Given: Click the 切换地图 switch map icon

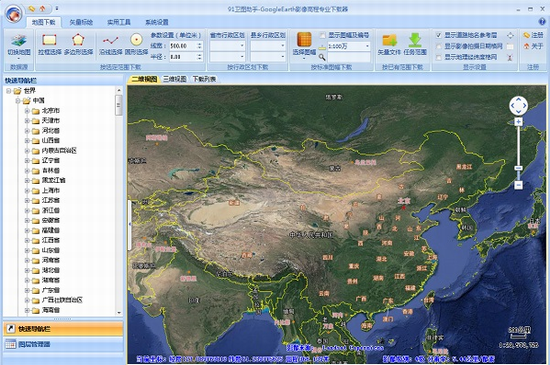Looking at the screenshot, I should [x=19, y=41].
